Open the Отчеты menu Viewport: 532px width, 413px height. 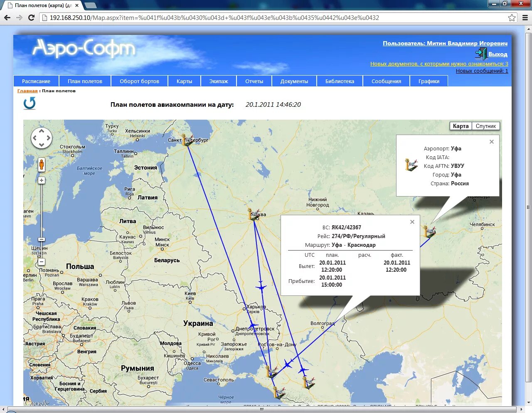coord(254,81)
